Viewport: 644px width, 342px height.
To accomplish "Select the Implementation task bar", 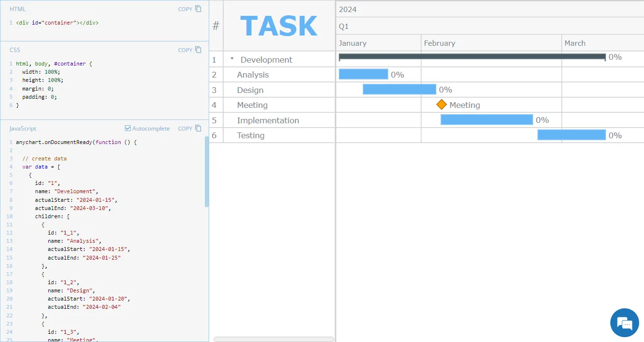I will (x=487, y=120).
